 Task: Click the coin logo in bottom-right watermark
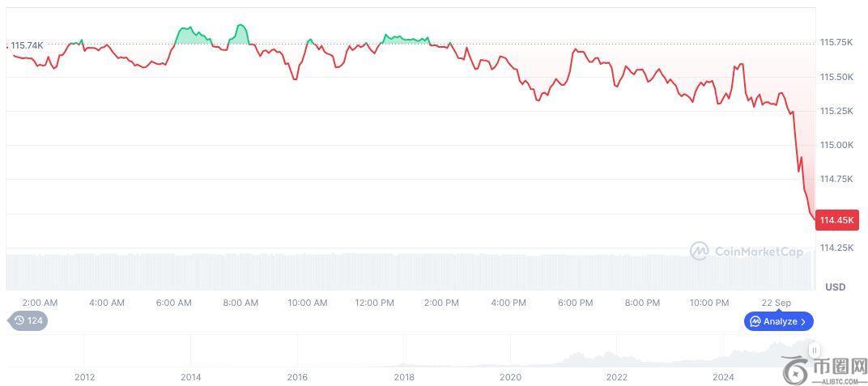796,369
